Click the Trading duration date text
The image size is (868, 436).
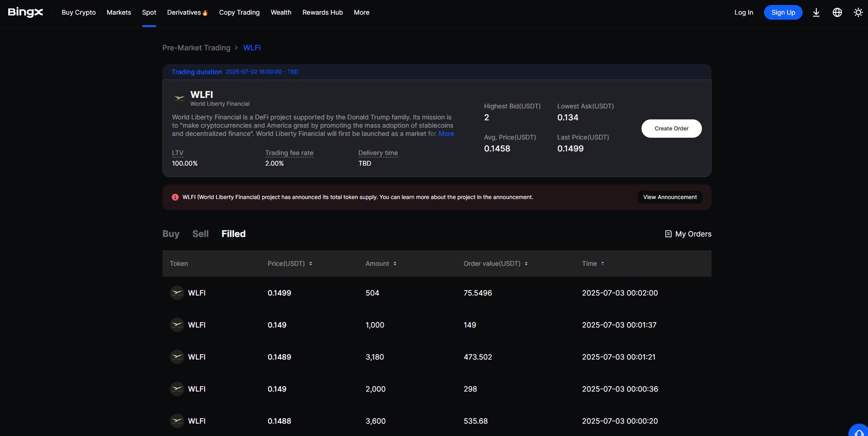pos(262,72)
